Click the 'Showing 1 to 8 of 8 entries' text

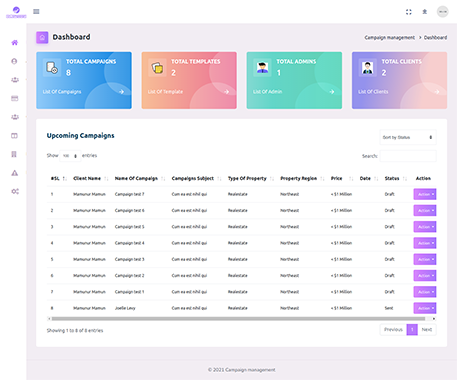tap(75, 331)
